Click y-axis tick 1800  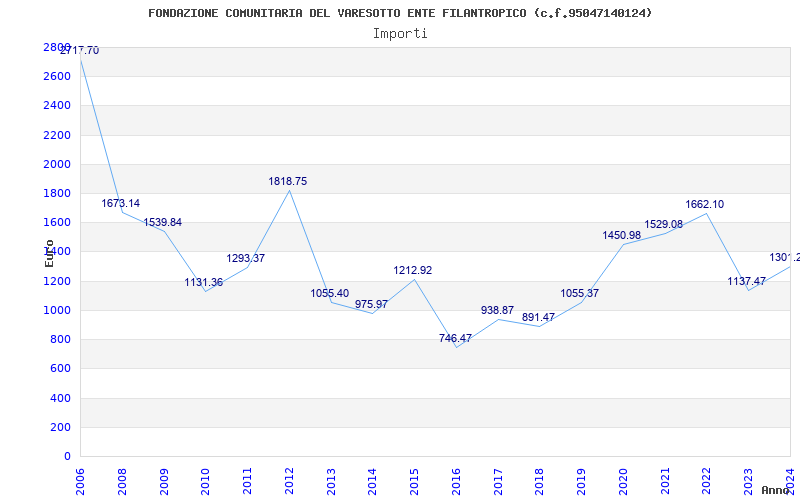57,193
